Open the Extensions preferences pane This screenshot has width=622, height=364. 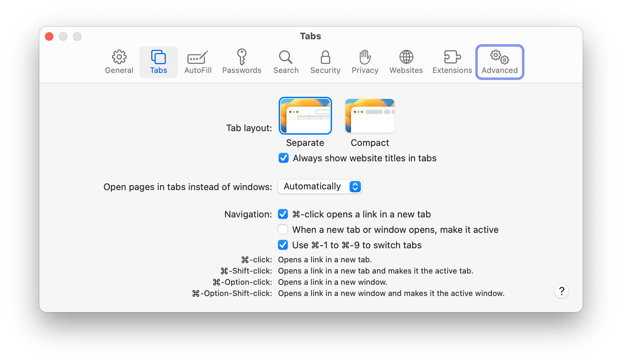(x=452, y=62)
